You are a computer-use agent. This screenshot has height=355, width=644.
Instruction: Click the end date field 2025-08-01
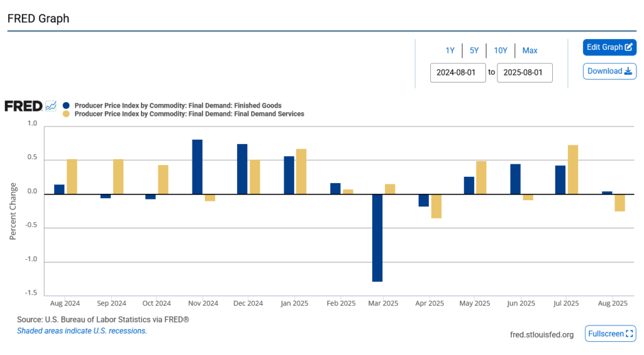point(525,72)
